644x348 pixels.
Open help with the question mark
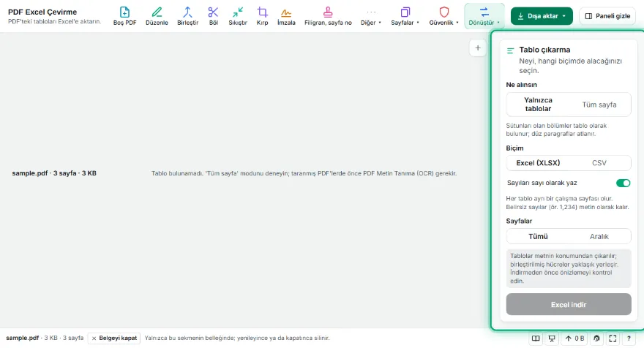pyautogui.click(x=629, y=338)
